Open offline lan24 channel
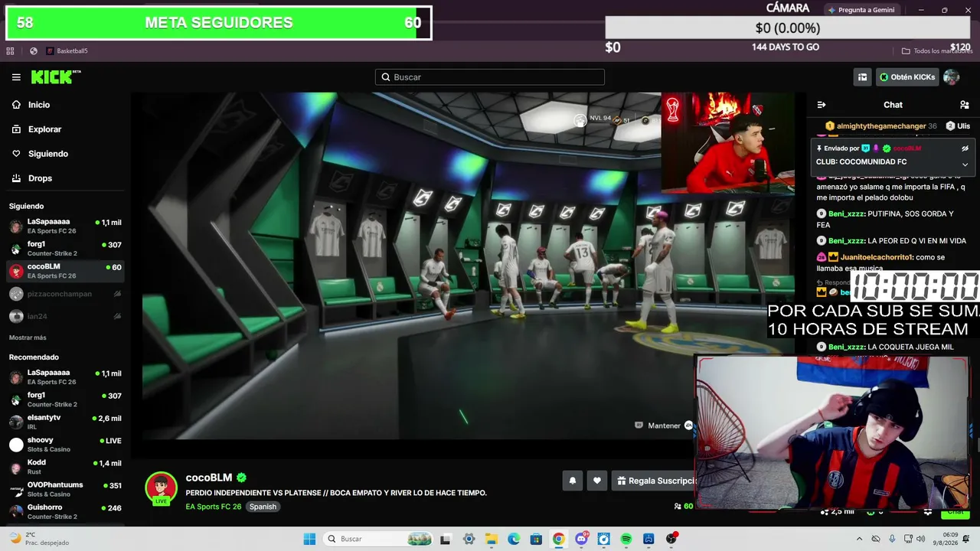This screenshot has height=551, width=980. point(65,316)
